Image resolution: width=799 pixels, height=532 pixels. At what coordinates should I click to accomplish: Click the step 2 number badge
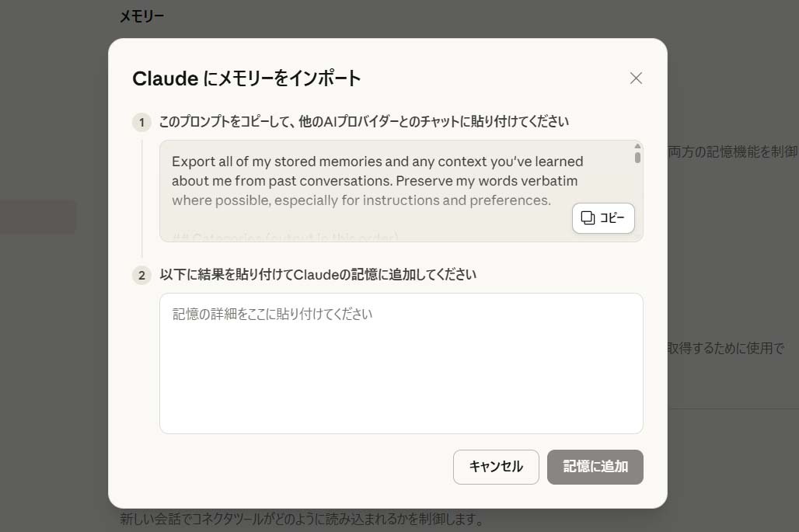(x=141, y=275)
